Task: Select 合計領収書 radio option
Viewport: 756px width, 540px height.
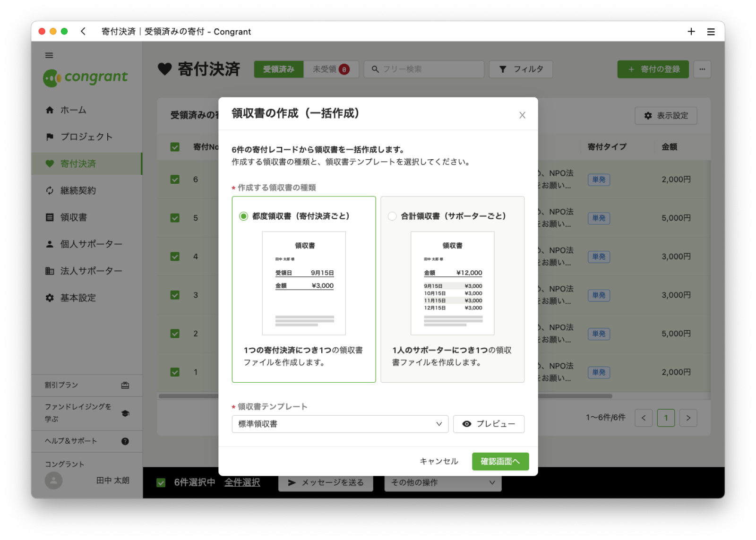Action: click(x=392, y=216)
